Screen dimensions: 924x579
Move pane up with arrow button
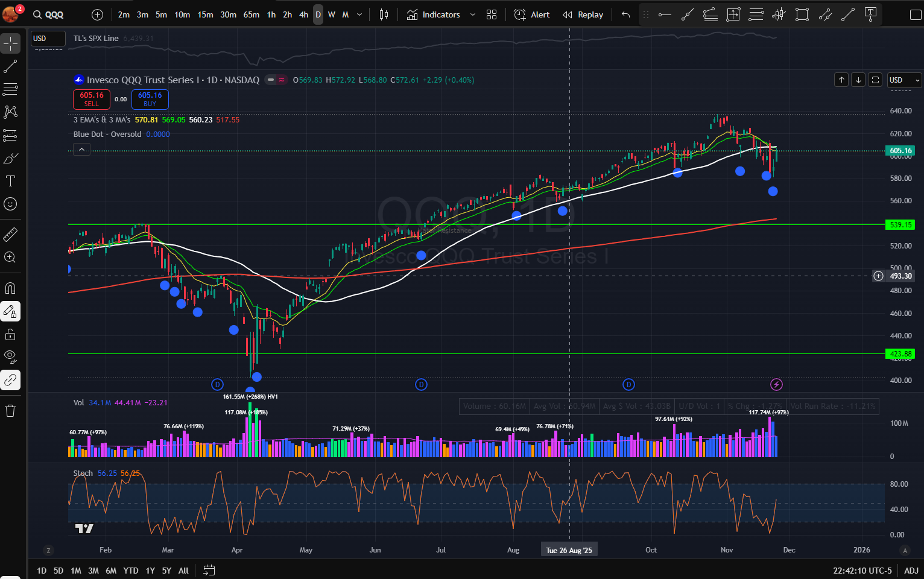[841, 80]
